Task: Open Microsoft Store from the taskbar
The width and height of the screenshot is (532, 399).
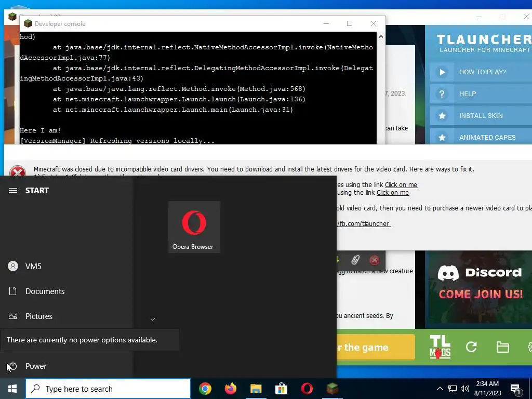Action: (281, 389)
